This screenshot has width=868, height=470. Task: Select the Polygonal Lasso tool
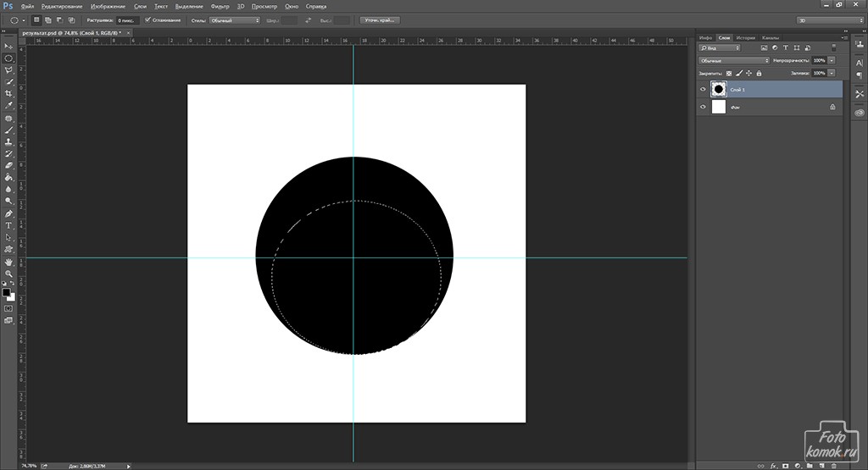[8, 70]
